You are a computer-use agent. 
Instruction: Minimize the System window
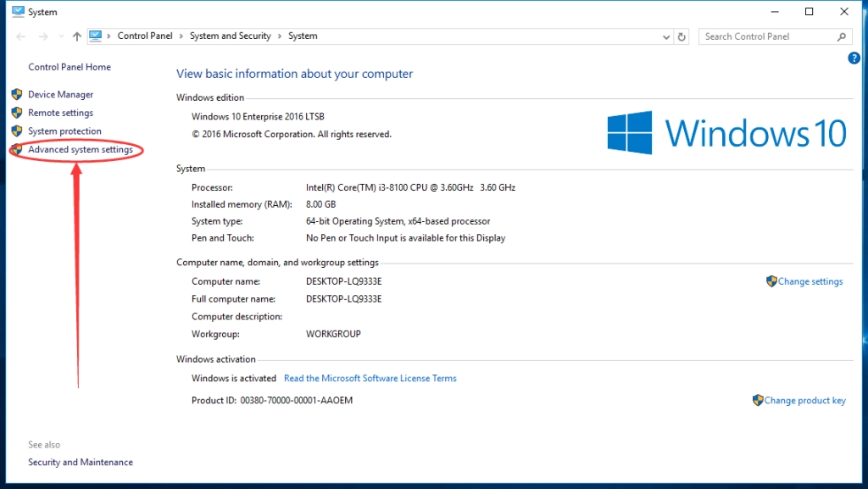[x=775, y=12]
